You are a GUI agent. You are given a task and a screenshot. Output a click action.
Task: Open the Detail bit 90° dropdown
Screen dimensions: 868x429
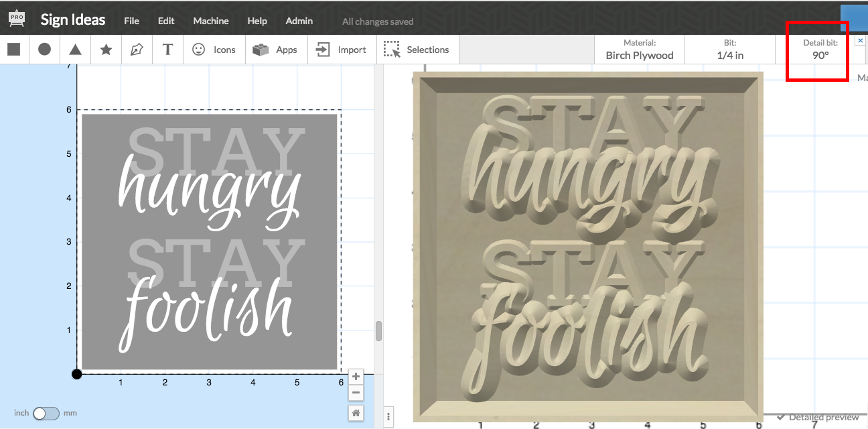(x=820, y=50)
